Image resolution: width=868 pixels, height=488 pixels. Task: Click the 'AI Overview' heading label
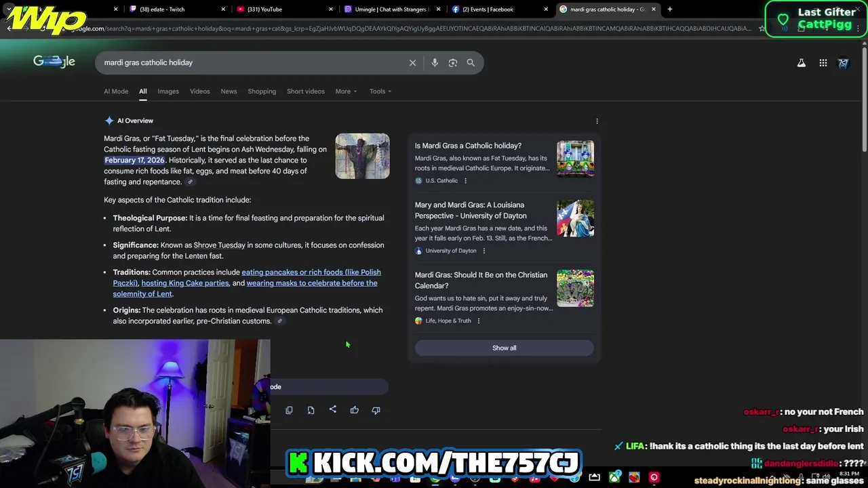point(135,121)
